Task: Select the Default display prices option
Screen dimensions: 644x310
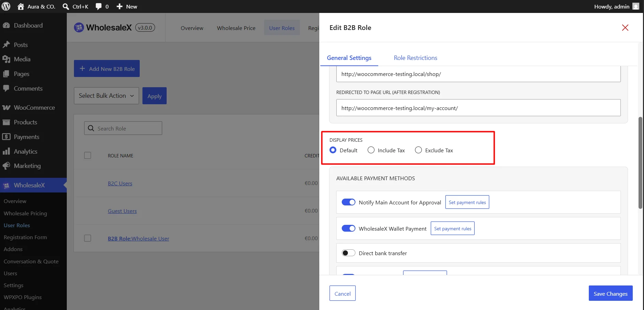Action: pos(333,150)
